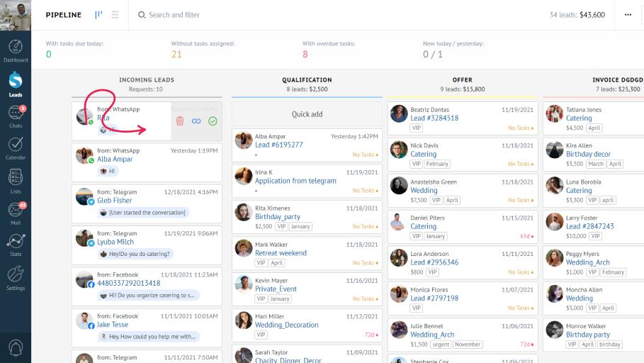Accept Rita's lead with green checkmark

(x=213, y=121)
